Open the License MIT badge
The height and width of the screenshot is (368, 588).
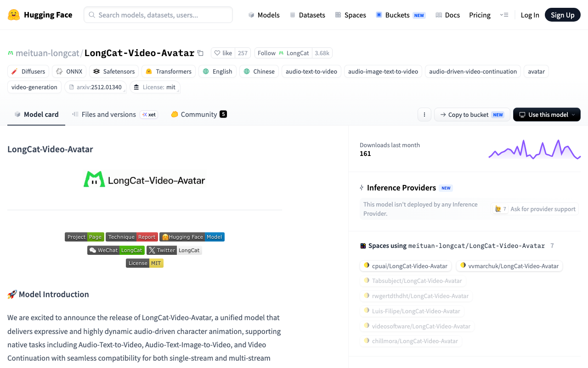coord(145,263)
